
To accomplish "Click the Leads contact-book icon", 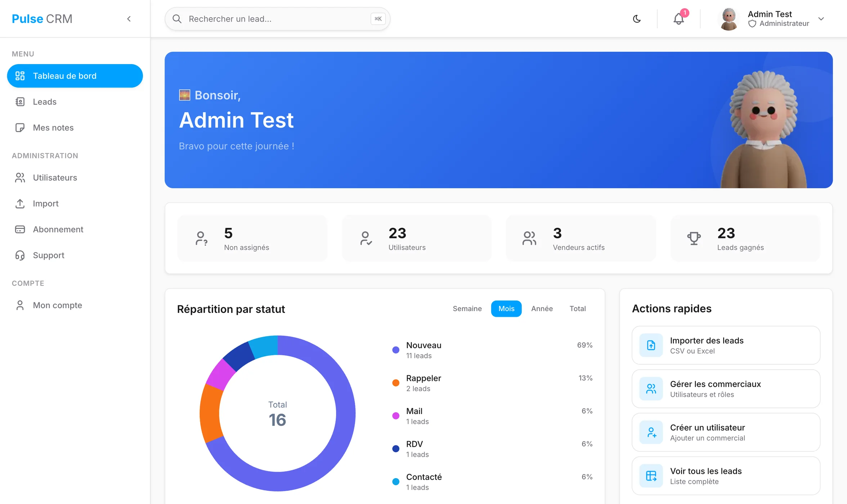I will click(20, 102).
